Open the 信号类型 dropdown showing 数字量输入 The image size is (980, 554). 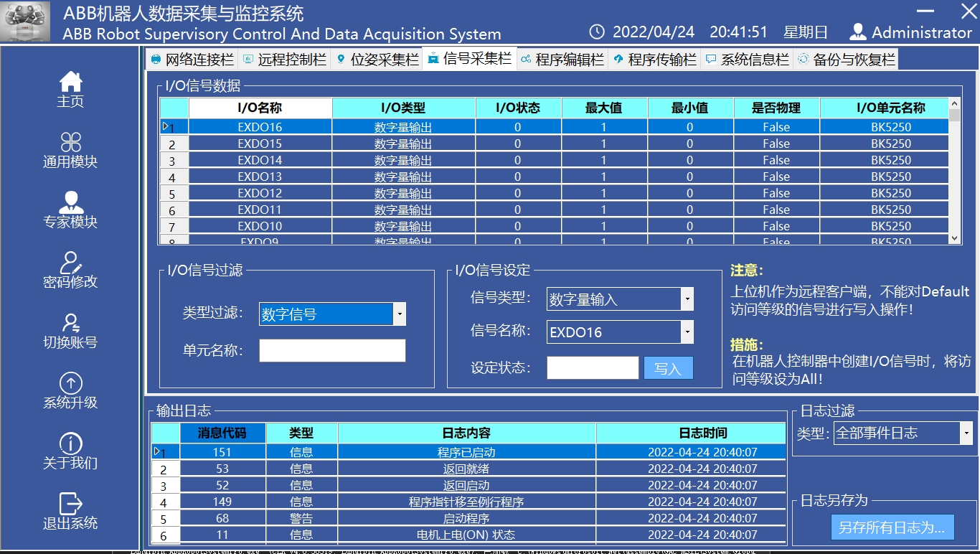click(620, 299)
